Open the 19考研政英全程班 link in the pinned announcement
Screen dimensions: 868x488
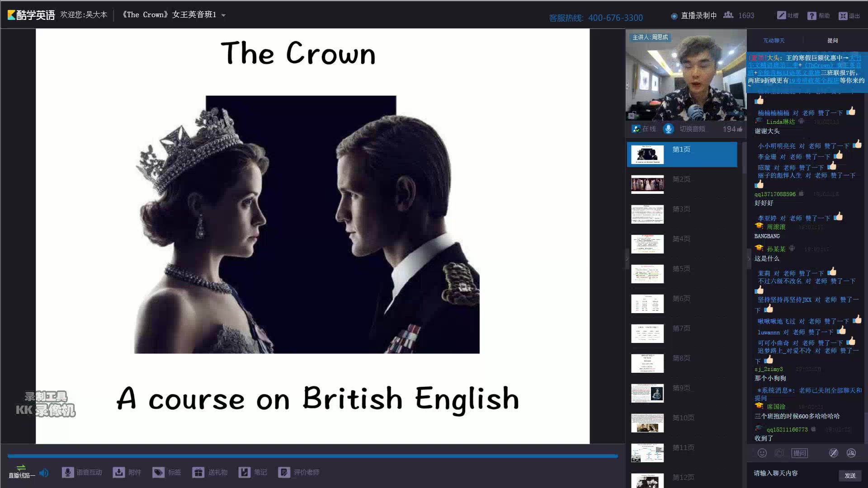click(814, 80)
